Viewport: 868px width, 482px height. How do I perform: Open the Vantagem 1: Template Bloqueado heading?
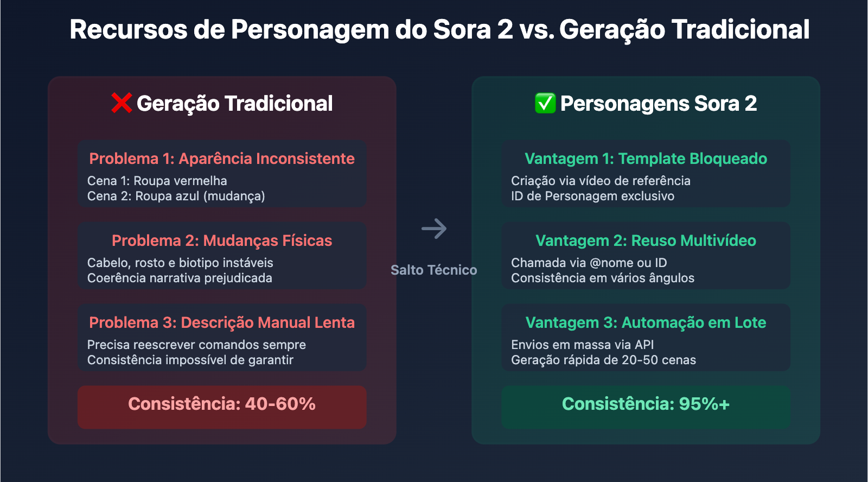(x=646, y=158)
